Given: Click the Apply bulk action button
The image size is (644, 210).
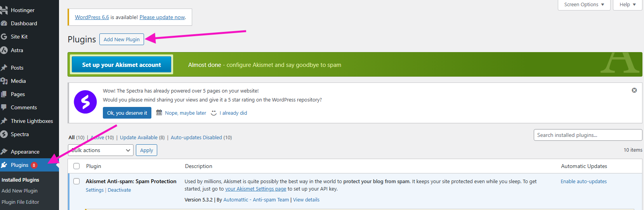Looking at the screenshot, I should [146, 150].
